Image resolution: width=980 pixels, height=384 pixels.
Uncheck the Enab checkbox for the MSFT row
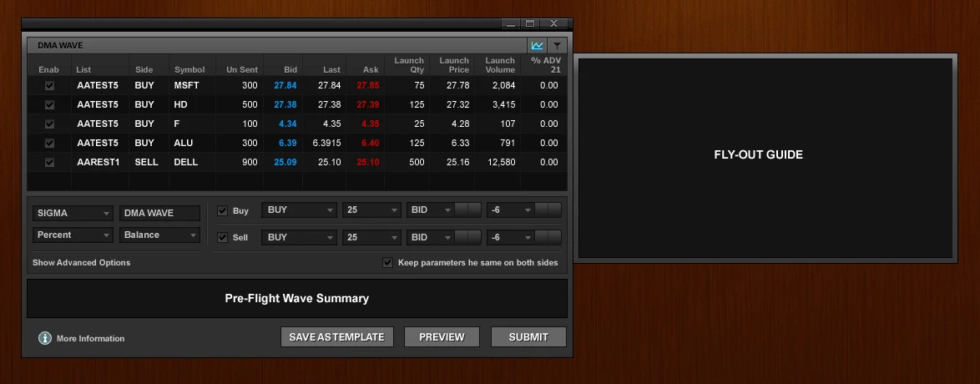click(x=49, y=86)
